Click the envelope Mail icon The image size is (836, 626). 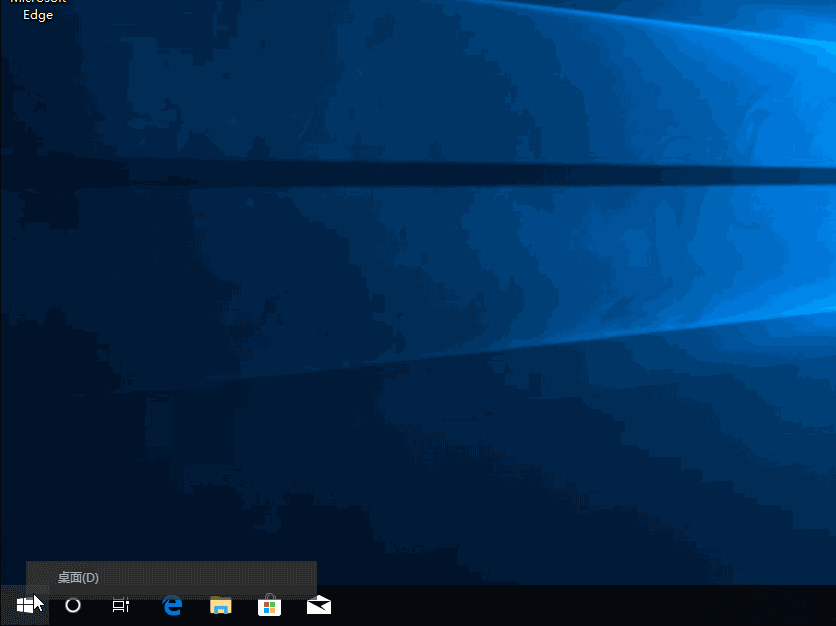(317, 604)
